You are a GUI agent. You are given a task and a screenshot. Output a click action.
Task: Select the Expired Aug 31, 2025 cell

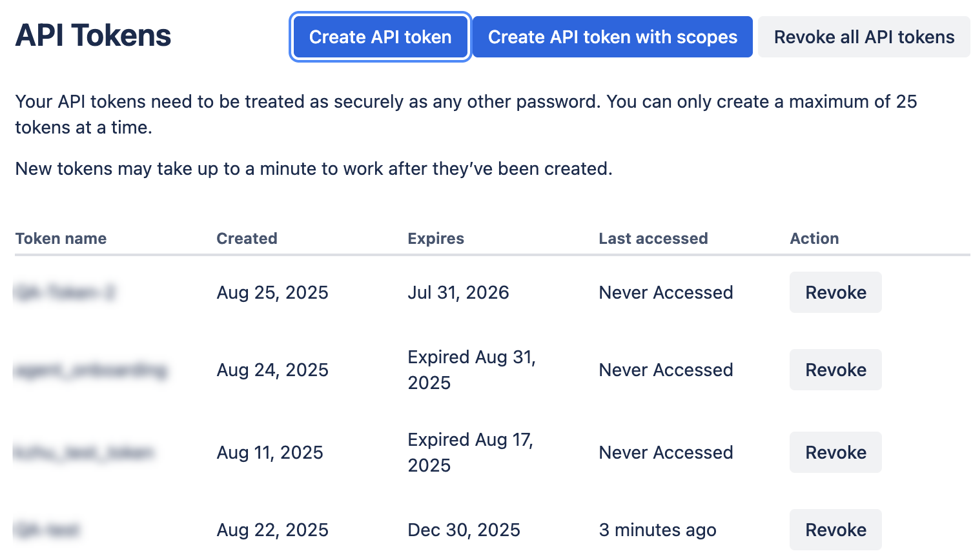pos(471,370)
